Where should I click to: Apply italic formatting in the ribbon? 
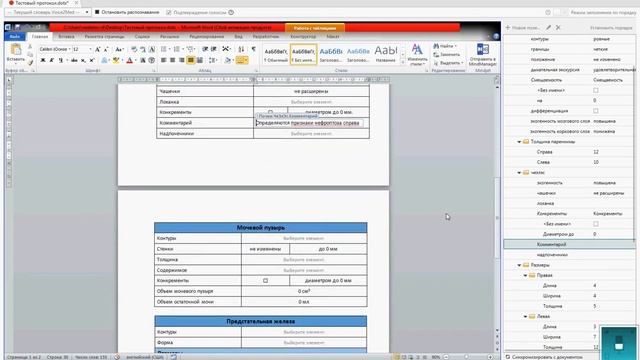pyautogui.click(x=51, y=60)
